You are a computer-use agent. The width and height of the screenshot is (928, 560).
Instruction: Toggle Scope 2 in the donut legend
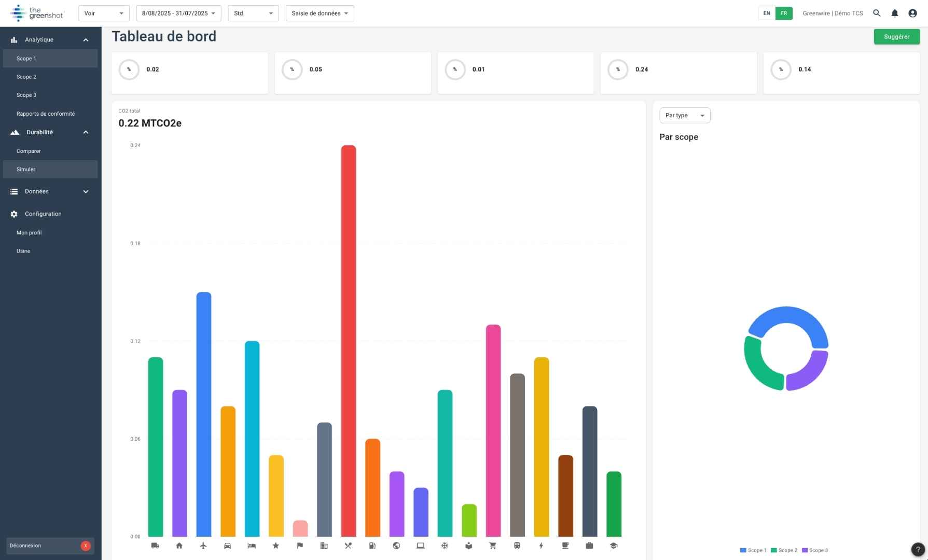coord(784,550)
